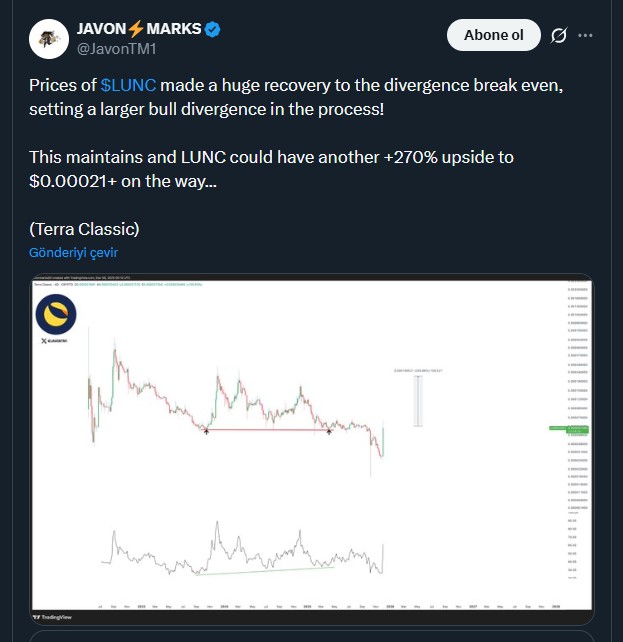
Task: Open the $LUNC cashtag link
Action: pos(128,86)
